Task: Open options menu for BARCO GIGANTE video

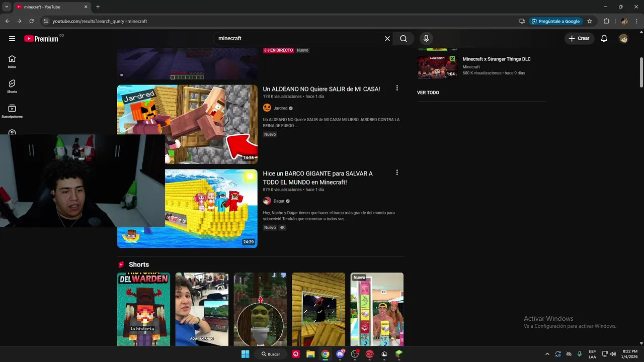Action: (x=397, y=172)
